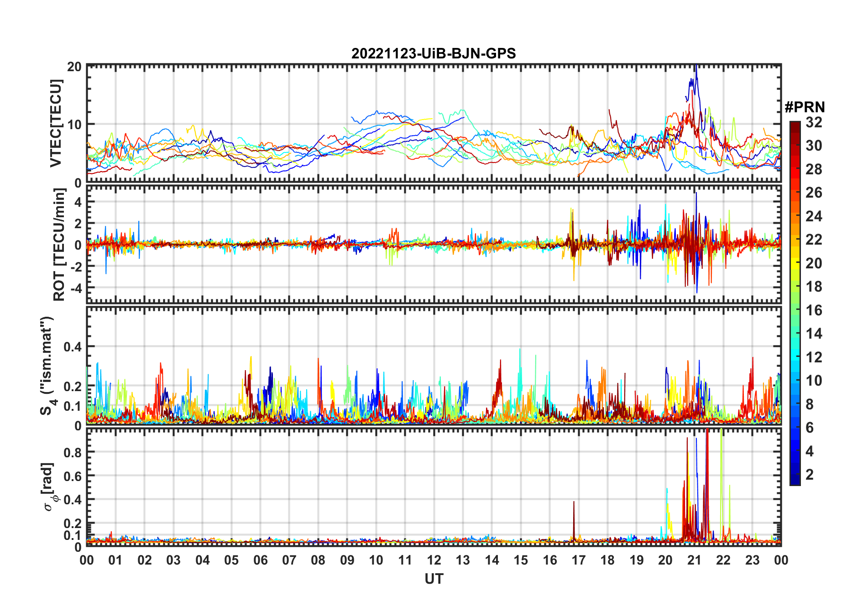Viewport: 868px width, 607px height.
Task: Select the UT axis tick label "09"
Action: coord(347,560)
